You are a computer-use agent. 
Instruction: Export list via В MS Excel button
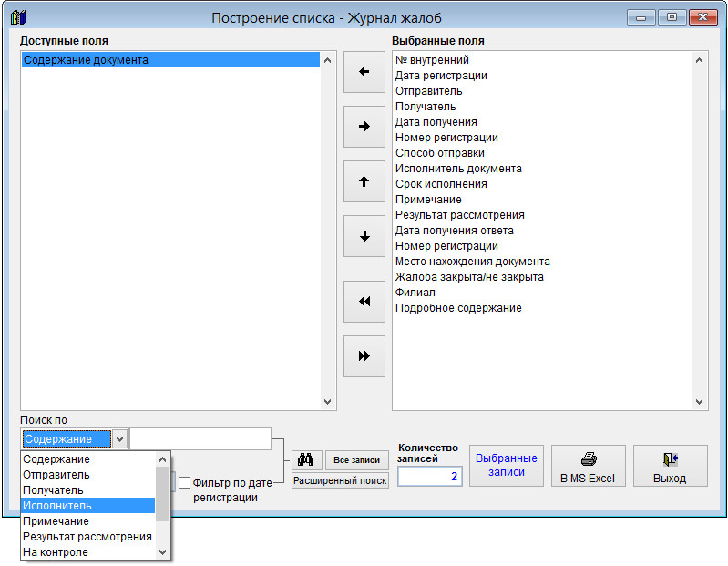tap(588, 466)
